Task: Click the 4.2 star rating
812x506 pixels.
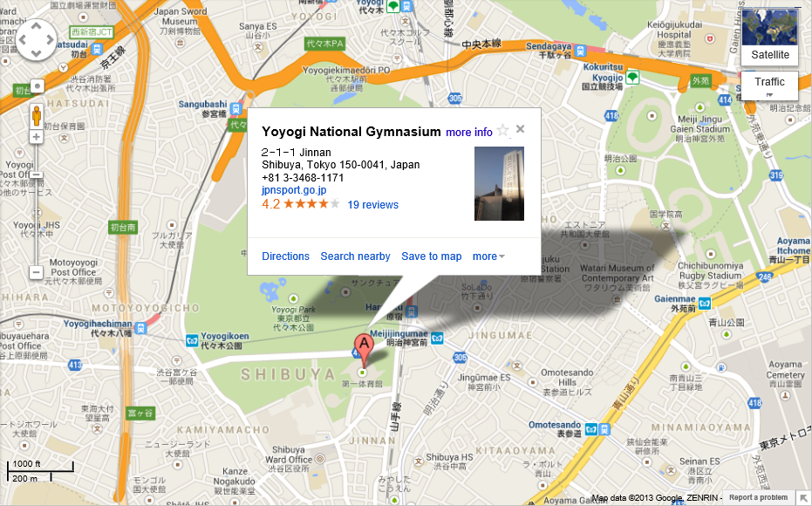Action: pyautogui.click(x=300, y=204)
